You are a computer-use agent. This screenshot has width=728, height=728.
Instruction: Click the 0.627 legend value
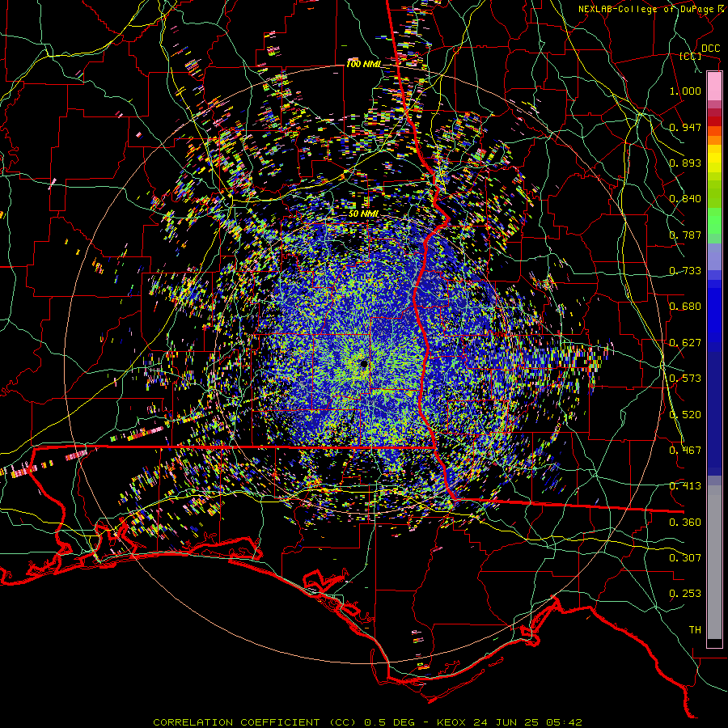[x=685, y=343]
